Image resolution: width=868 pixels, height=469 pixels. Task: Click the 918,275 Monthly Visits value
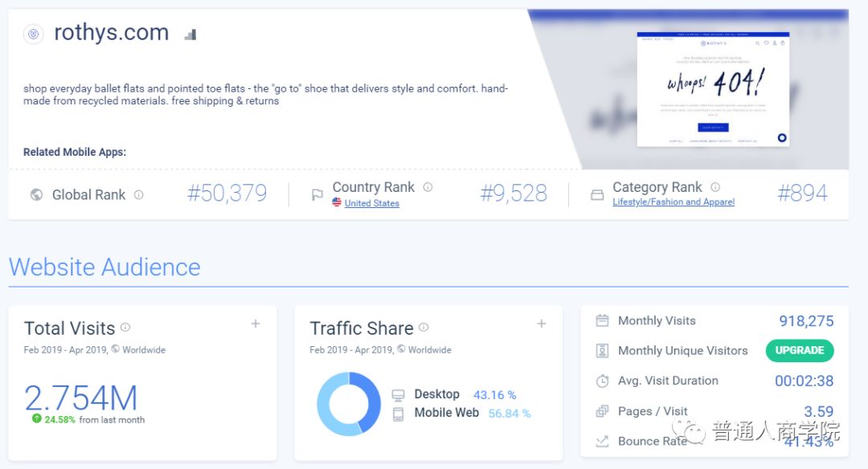click(806, 321)
